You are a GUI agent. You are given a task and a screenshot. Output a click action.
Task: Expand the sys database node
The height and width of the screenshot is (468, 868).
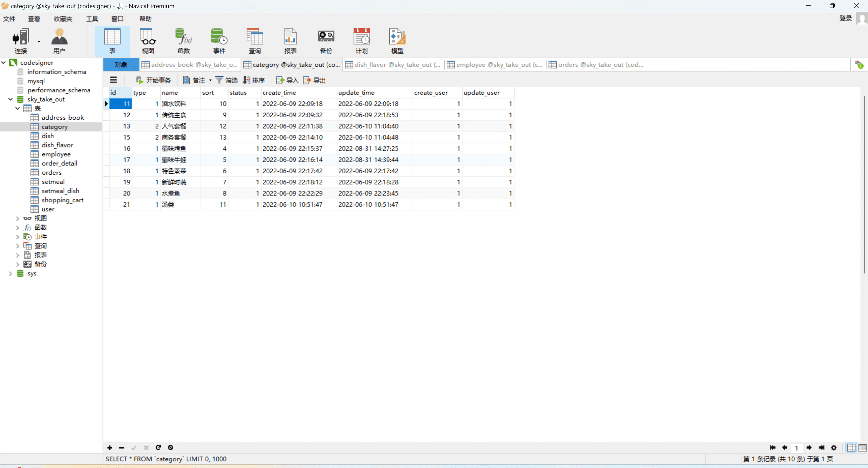click(x=11, y=273)
